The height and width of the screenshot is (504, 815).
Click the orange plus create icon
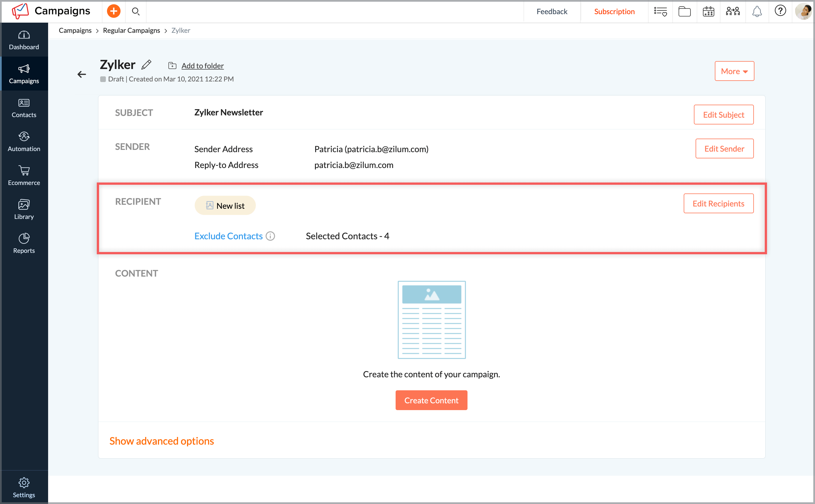coord(113,11)
